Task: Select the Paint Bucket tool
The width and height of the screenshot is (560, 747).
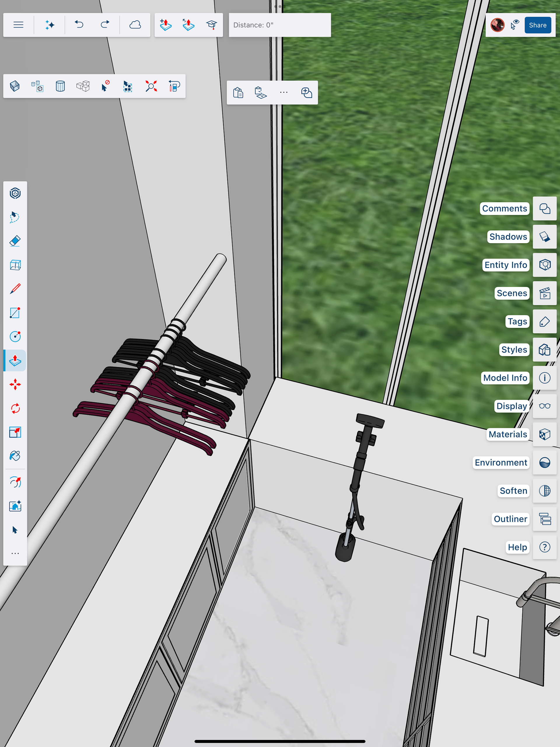Action: 15,456
